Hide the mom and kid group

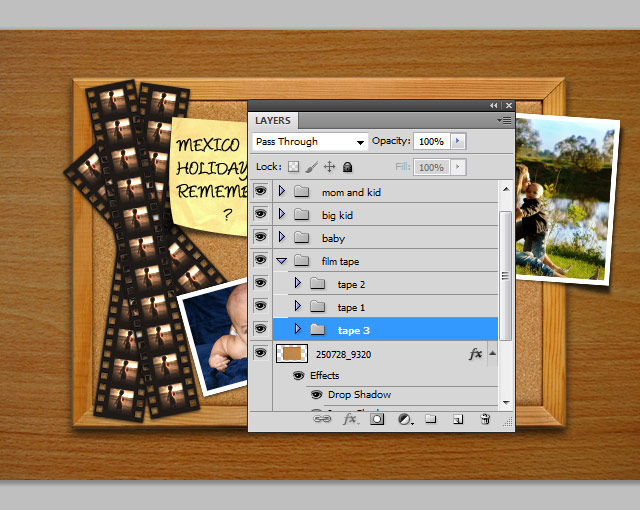261,191
